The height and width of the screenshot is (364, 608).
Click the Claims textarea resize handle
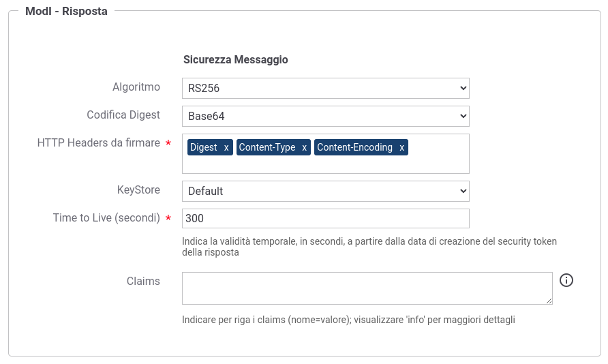point(549,301)
